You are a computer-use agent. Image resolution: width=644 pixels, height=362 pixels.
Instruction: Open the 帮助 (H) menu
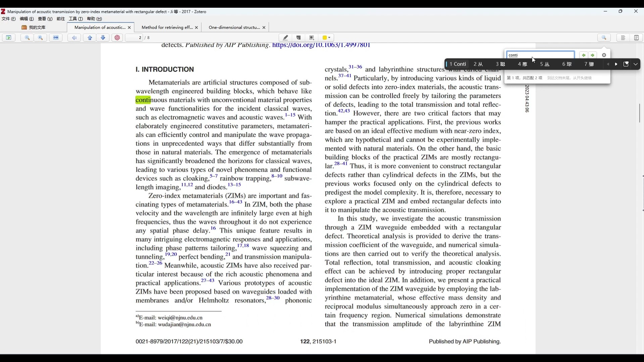(x=94, y=19)
